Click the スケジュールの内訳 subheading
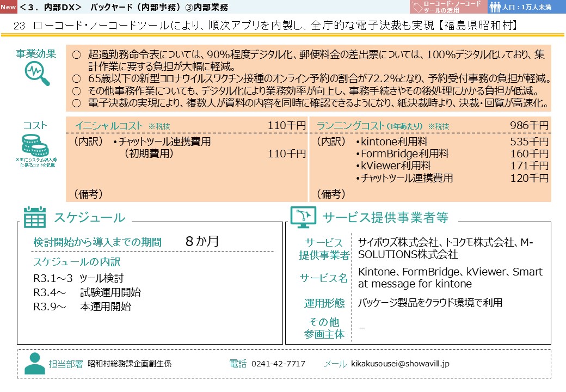Screen dimensions: 566x392 click(x=77, y=262)
